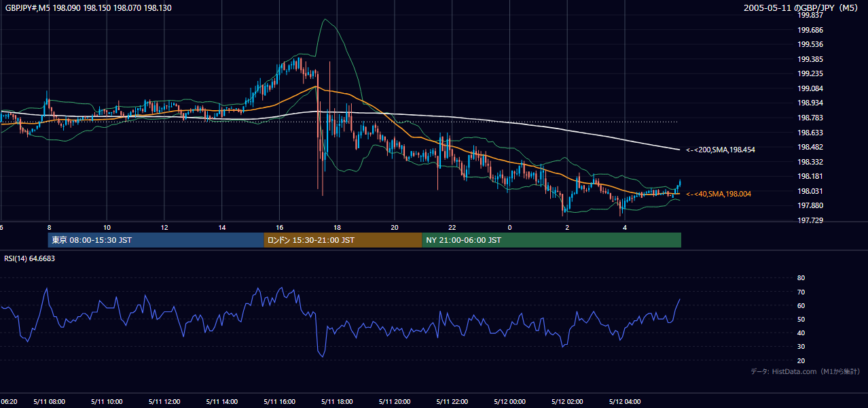Click the '5/11 22:00' bottom time label

click(x=452, y=402)
